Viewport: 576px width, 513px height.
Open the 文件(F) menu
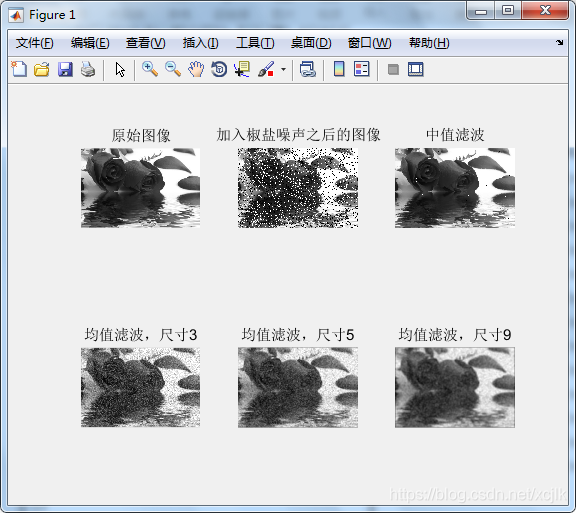tap(35, 43)
